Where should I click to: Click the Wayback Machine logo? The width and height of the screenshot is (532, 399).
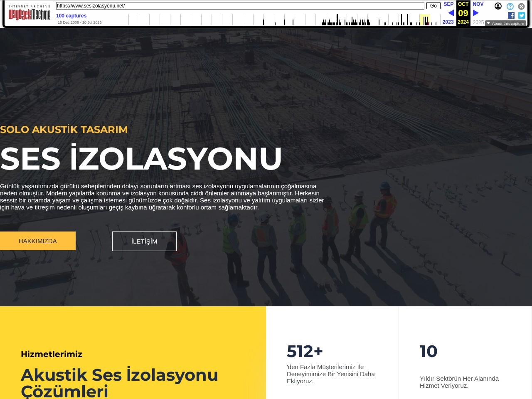pos(30,15)
